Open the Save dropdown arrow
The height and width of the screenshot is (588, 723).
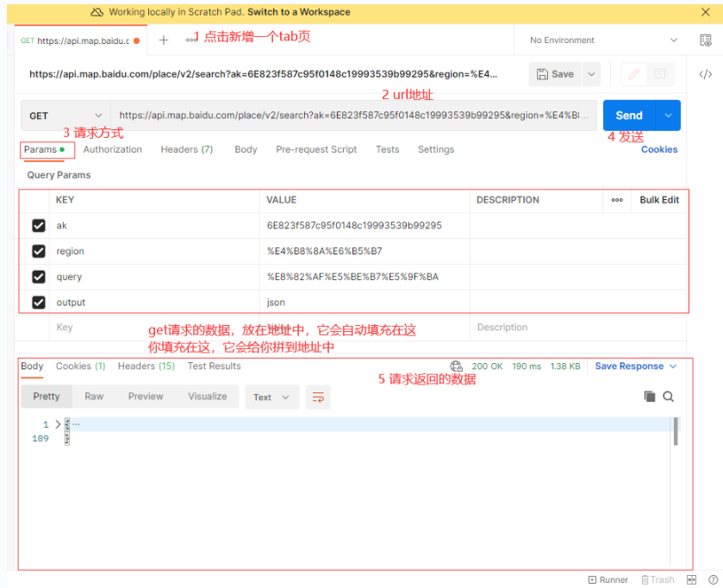click(591, 74)
